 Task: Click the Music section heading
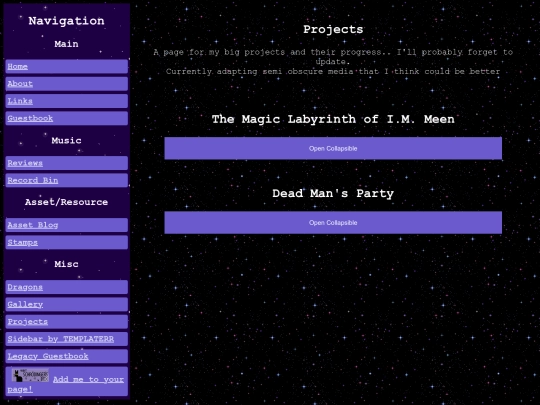coord(66,141)
